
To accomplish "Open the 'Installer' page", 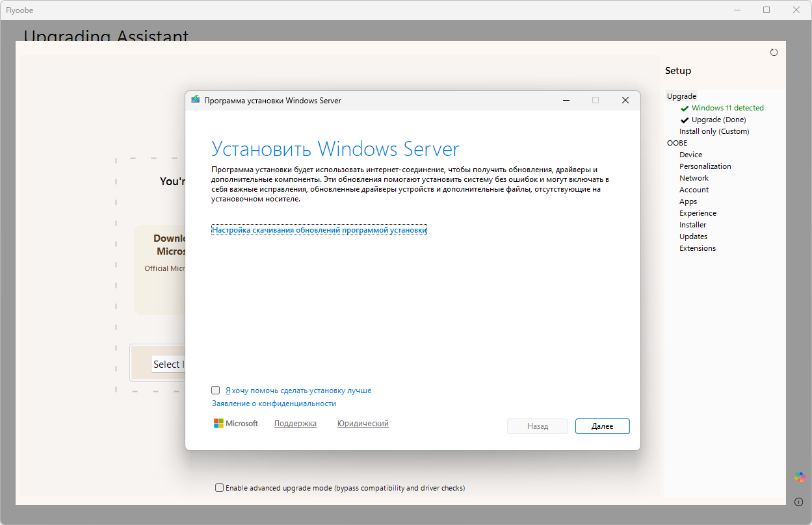I will pos(692,225).
